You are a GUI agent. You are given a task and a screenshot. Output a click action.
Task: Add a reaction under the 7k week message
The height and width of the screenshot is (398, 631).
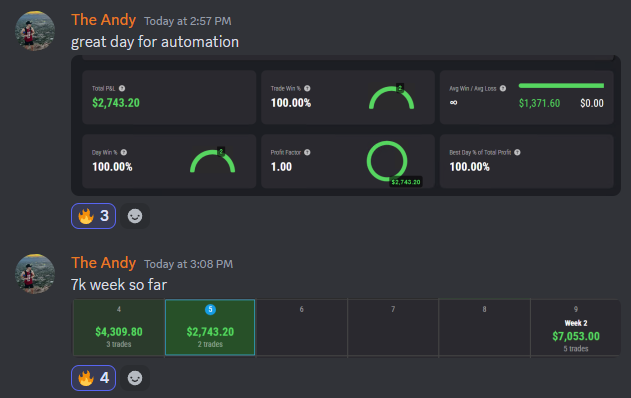pos(135,378)
